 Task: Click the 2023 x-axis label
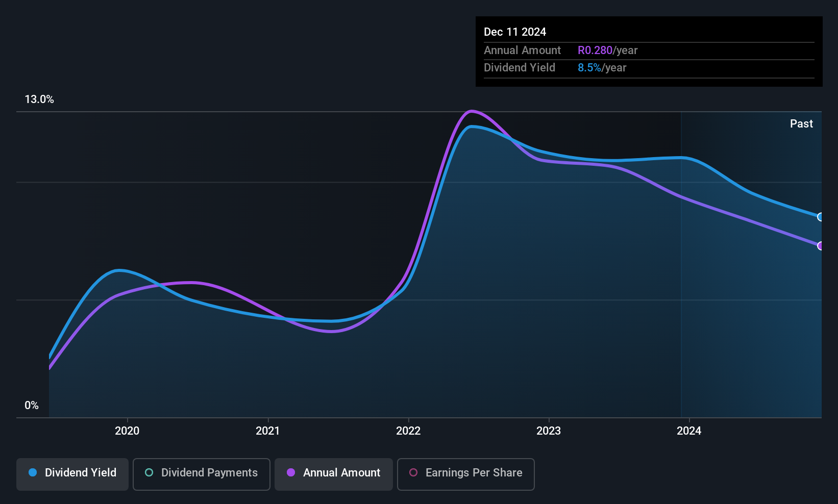[549, 431]
